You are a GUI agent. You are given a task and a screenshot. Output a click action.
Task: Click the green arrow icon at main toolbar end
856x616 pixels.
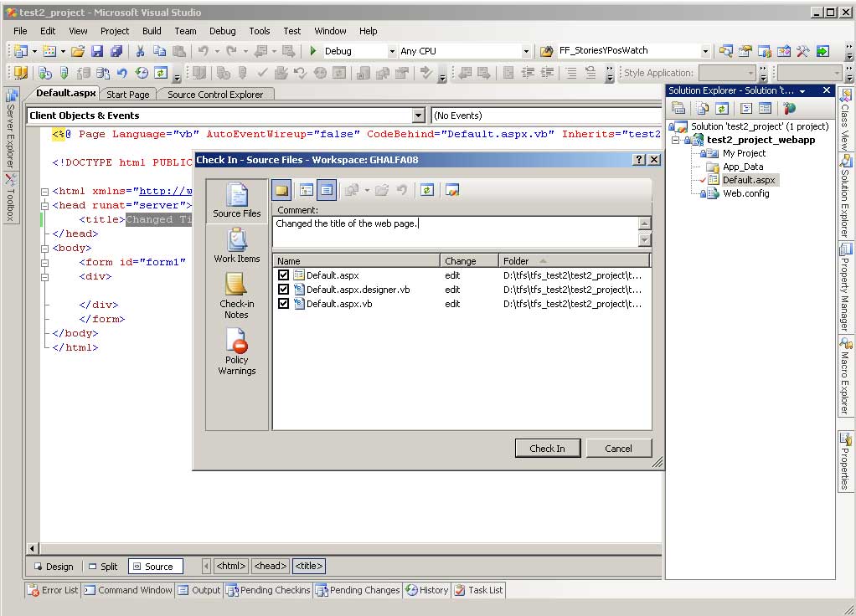822,51
